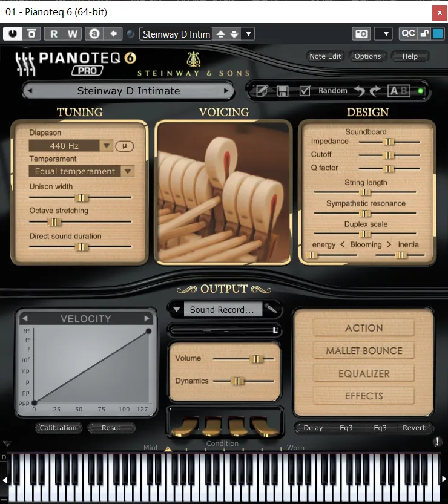Click the save preset floppy disk icon
The height and width of the screenshot is (504, 448).
coord(282,91)
